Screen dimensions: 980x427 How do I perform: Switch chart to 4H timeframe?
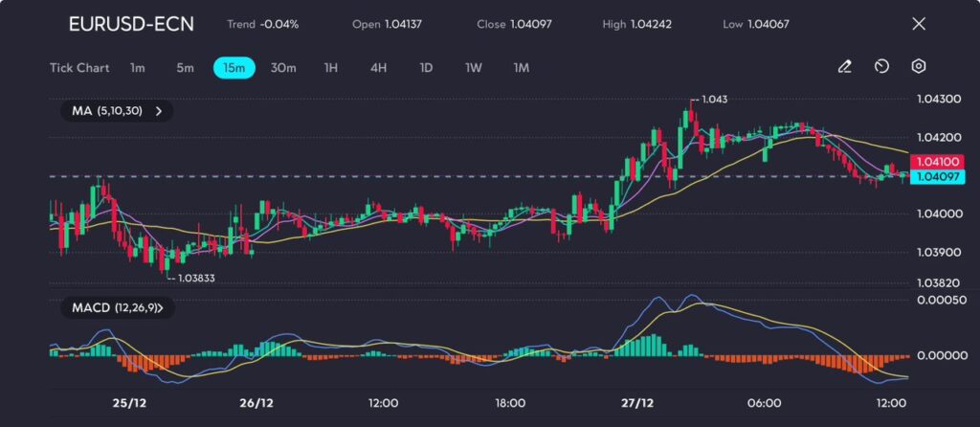tap(378, 68)
